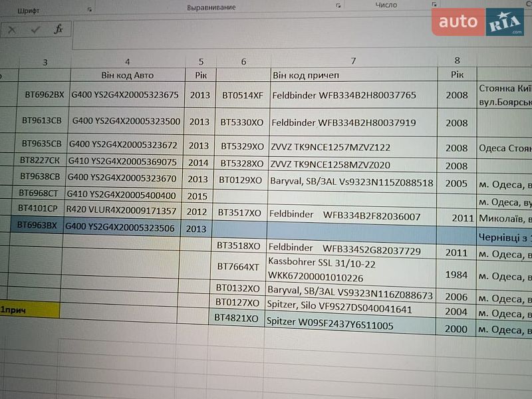Click the Kassbohrer SSL 31/10-22 cell
532x399 pixels.
pyautogui.click(x=351, y=270)
